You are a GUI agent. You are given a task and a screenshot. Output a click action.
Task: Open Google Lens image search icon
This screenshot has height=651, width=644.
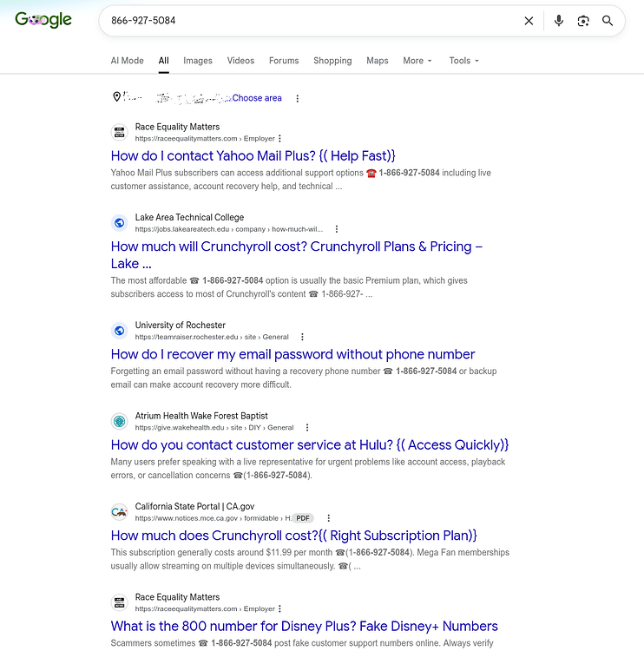click(x=583, y=21)
